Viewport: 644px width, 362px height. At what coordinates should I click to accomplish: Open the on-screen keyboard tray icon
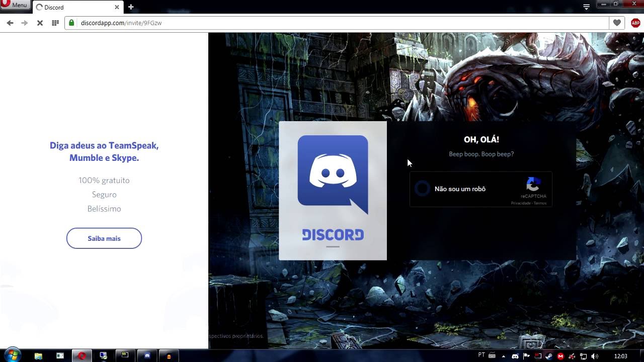(492, 356)
